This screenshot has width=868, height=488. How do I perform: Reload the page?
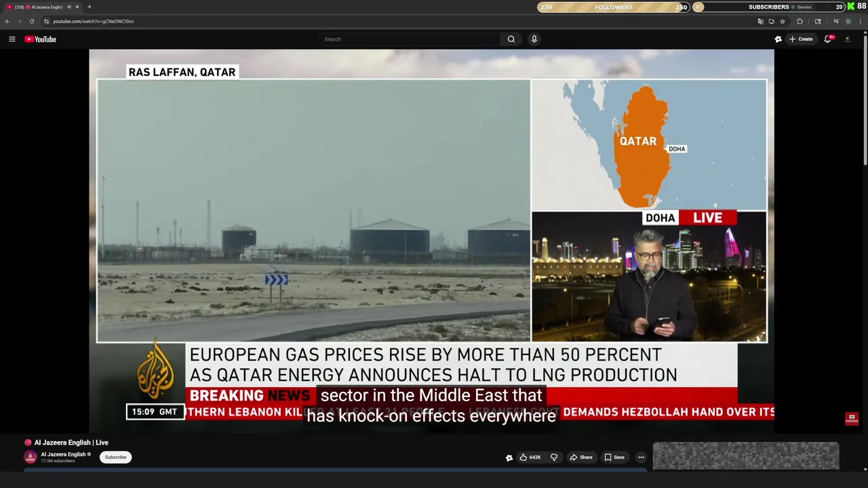31,21
